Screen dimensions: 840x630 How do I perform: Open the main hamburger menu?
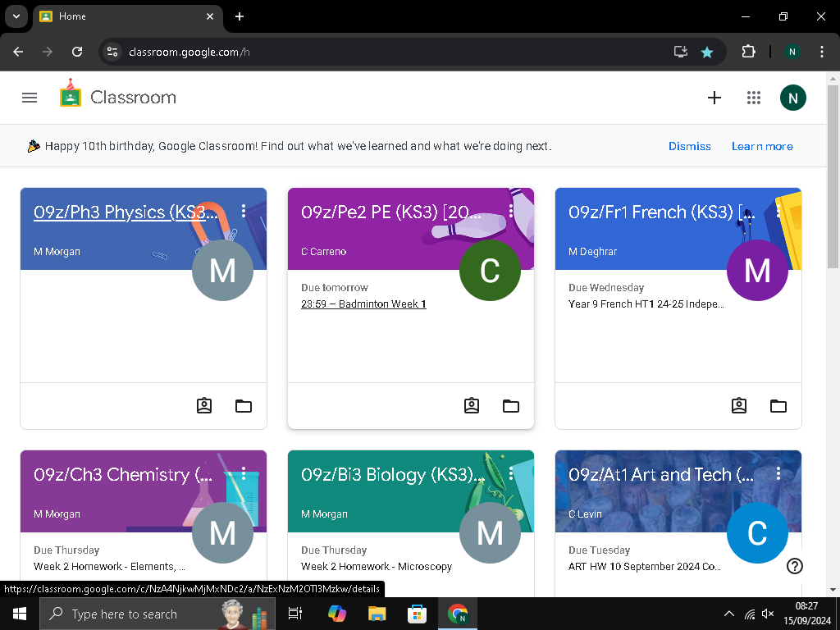pos(30,98)
